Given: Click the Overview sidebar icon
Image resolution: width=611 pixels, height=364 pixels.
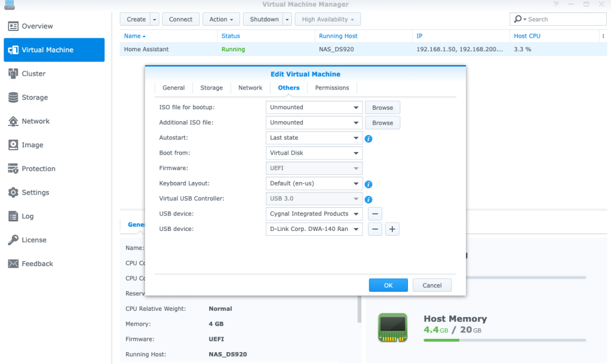Looking at the screenshot, I should tap(13, 26).
